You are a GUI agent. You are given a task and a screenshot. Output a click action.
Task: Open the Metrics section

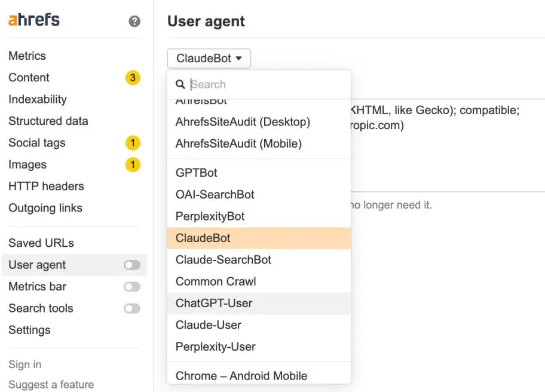27,56
